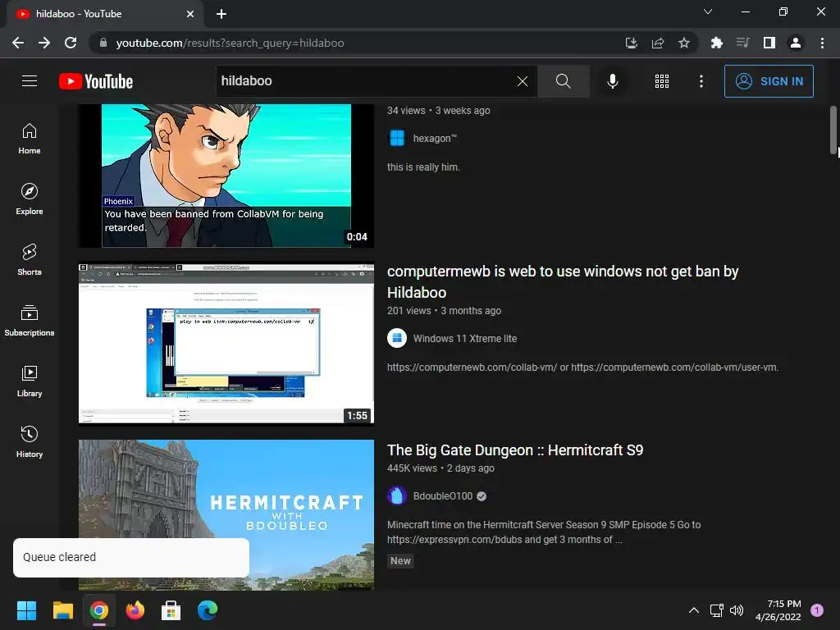
Task: Open the Chrome extensions puzzle icon
Action: click(716, 43)
